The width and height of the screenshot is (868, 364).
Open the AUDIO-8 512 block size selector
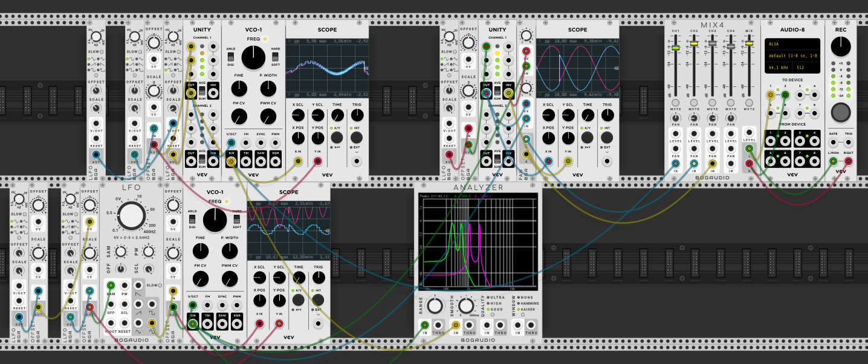[x=805, y=68]
